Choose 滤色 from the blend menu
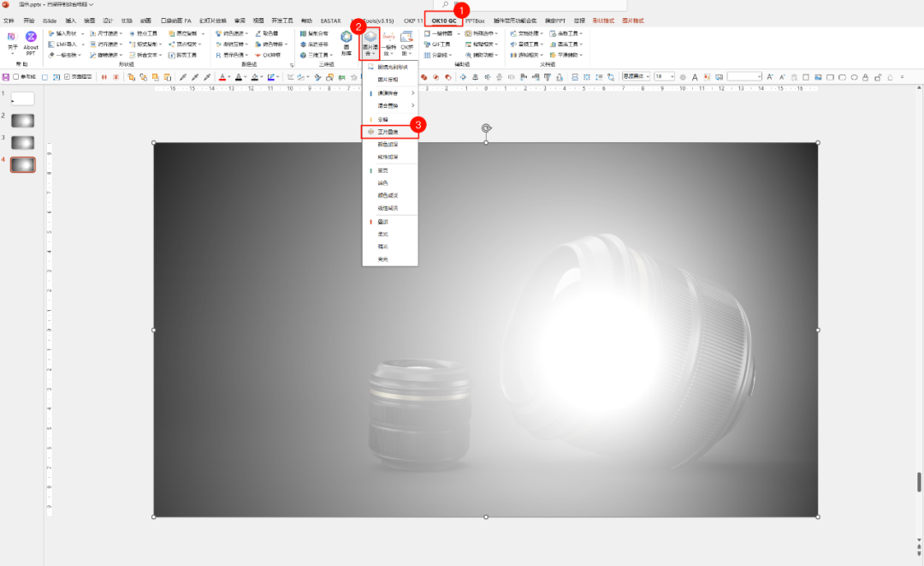The width and height of the screenshot is (924, 566). [382, 182]
